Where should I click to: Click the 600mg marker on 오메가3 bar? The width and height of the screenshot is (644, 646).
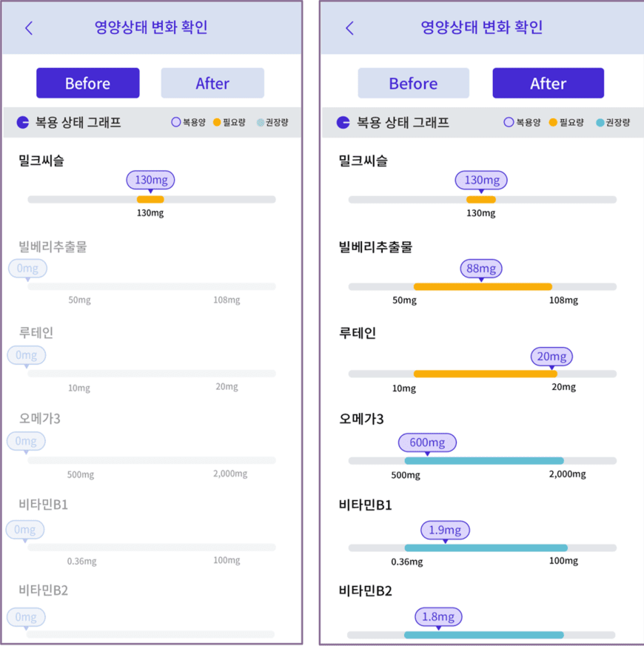(x=427, y=443)
